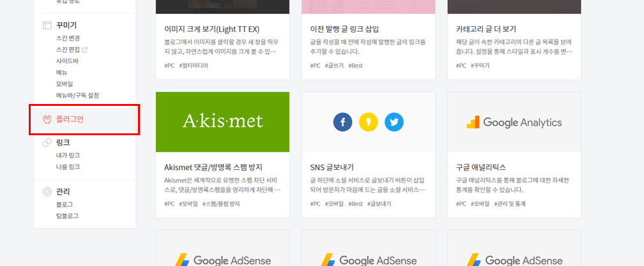
Task: Click #멀티미디어 tag on 이미지 크게 보기 card
Action: [194, 66]
